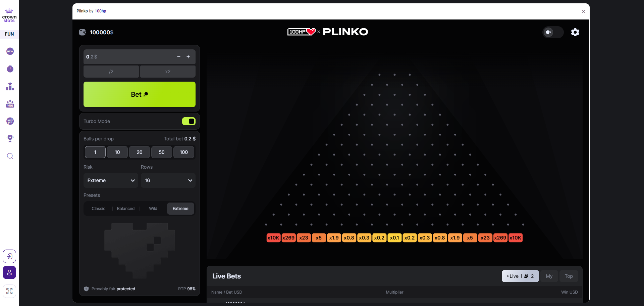Double the bet with x2 button
This screenshot has width=644, height=306.
pyautogui.click(x=168, y=72)
